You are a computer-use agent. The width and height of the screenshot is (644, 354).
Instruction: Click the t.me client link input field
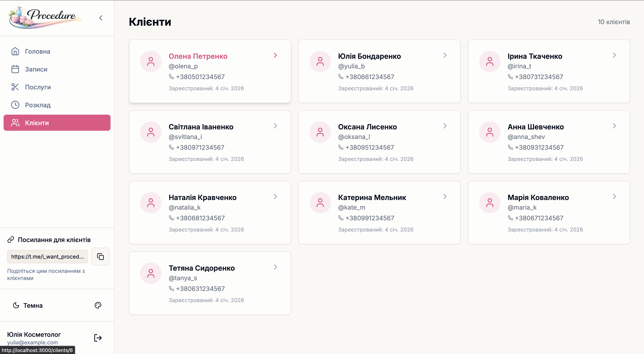(x=47, y=256)
